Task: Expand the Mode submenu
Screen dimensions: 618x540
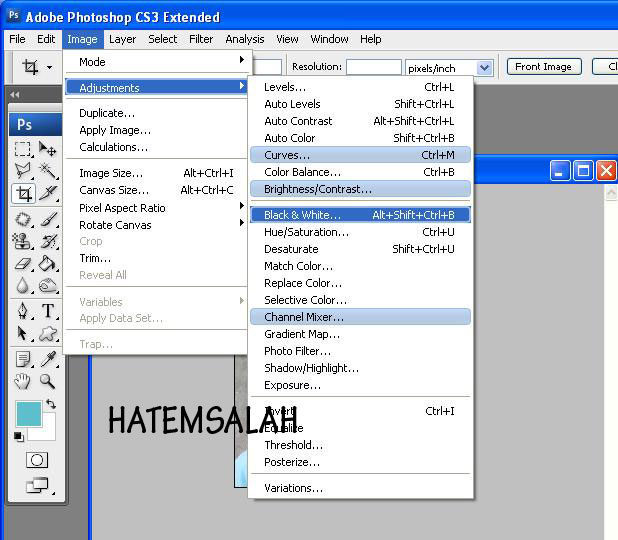Action: tap(156, 61)
